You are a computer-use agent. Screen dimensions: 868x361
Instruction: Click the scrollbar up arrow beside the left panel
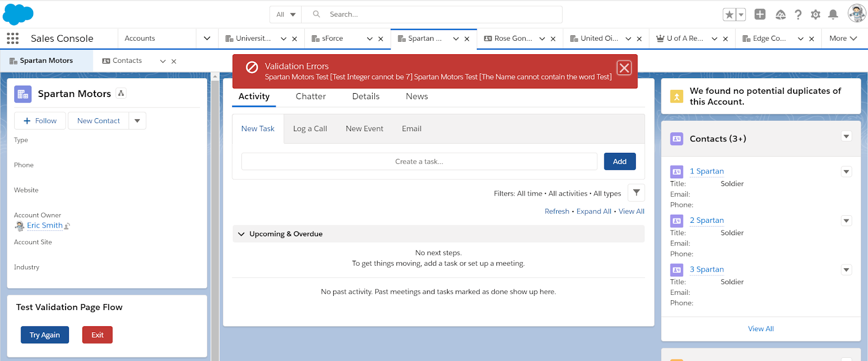point(215,76)
